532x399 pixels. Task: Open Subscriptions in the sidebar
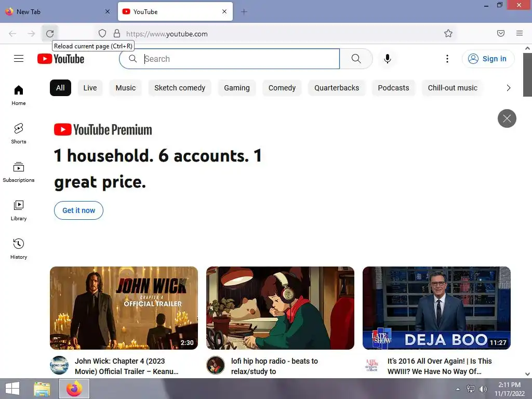(19, 172)
